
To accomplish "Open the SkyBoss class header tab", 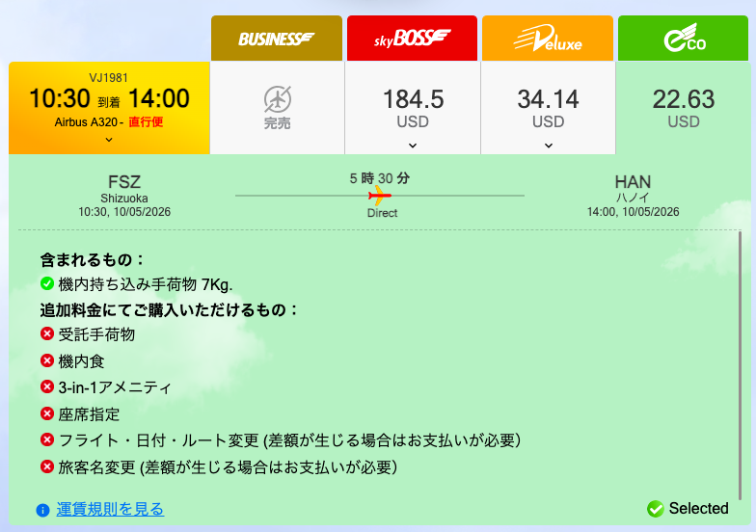I will 412,39.
